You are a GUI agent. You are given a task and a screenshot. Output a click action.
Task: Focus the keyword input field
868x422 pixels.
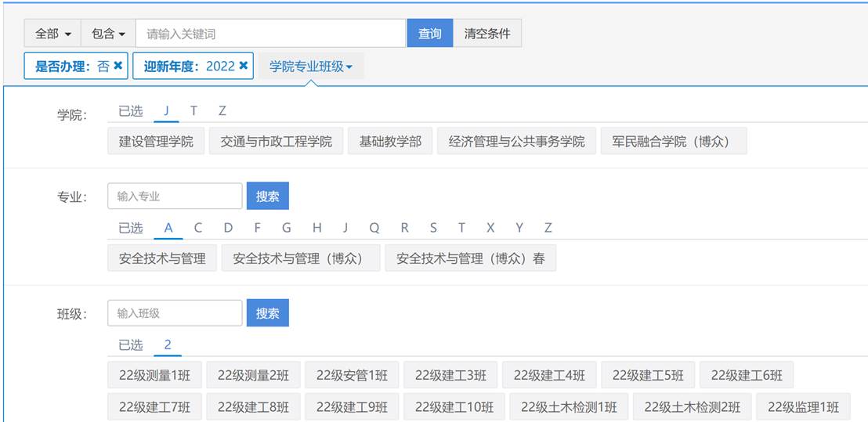[x=270, y=34]
